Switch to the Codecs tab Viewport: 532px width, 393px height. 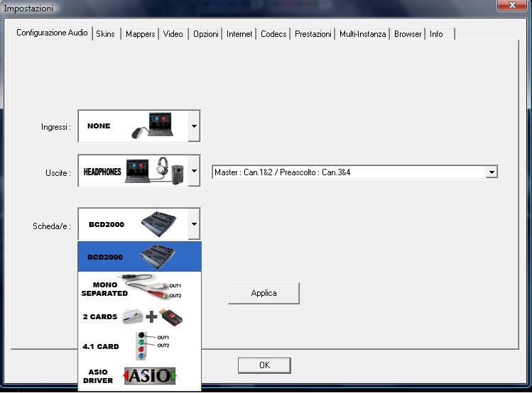(x=273, y=34)
